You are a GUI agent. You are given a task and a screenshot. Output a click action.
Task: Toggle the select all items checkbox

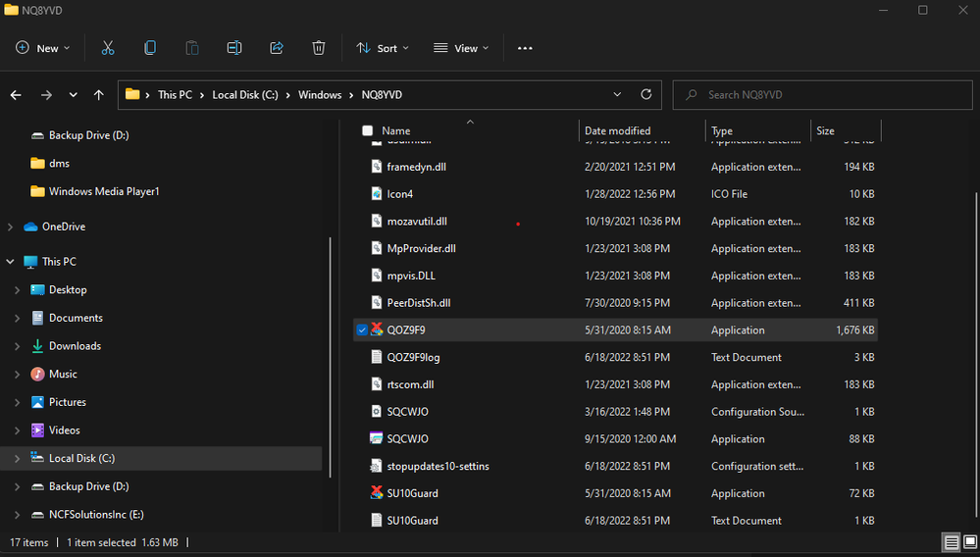point(368,130)
